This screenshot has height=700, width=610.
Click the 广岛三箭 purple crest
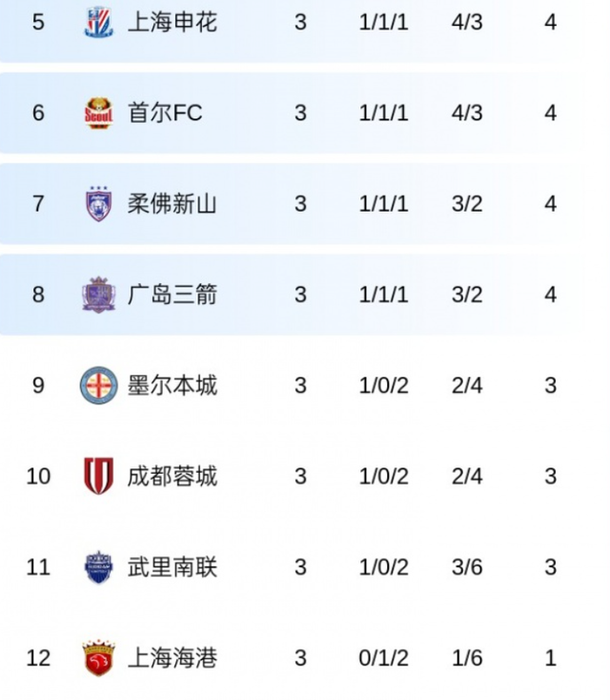[98, 295]
